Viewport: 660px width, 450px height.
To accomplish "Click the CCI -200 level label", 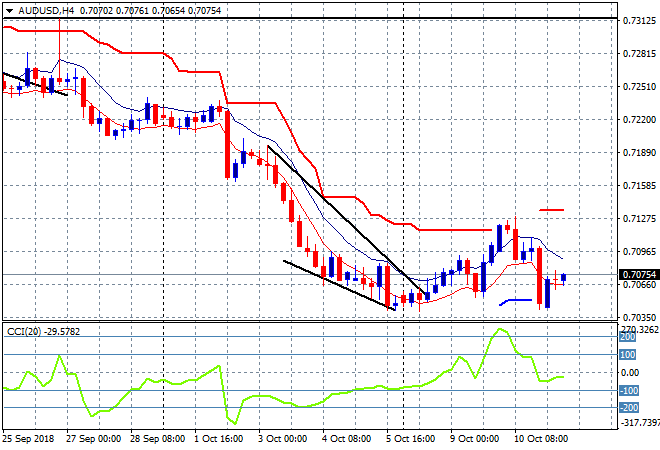I will pos(629,407).
